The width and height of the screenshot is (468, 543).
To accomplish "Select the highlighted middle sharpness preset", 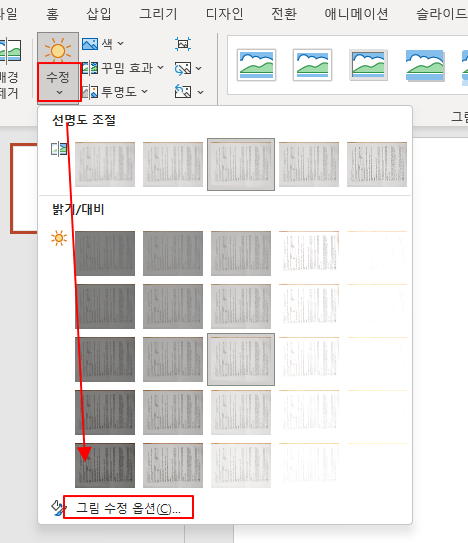I will (x=241, y=164).
